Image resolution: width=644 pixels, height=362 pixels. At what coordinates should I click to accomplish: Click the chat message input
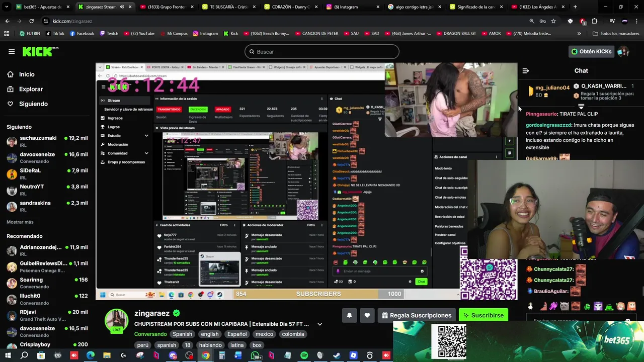tap(581, 320)
